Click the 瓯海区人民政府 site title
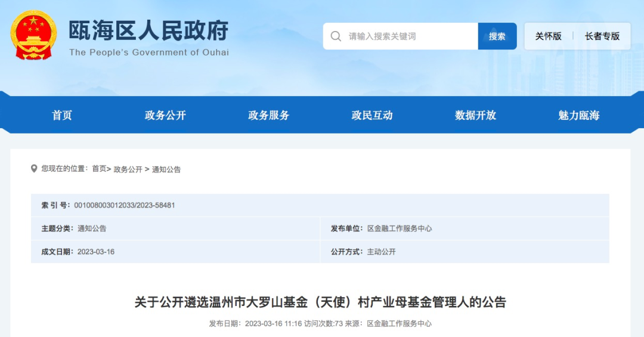644x337 pixels. click(x=148, y=31)
